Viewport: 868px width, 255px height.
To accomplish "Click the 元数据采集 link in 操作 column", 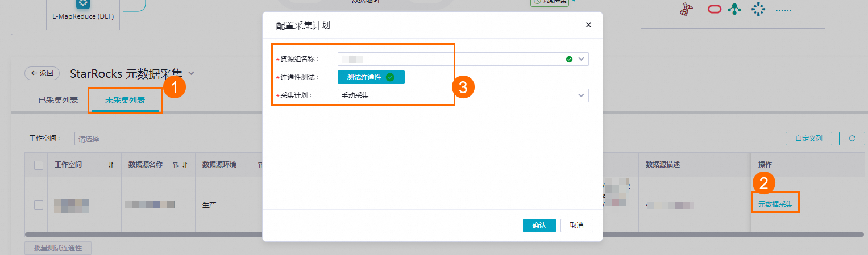I will [x=775, y=204].
